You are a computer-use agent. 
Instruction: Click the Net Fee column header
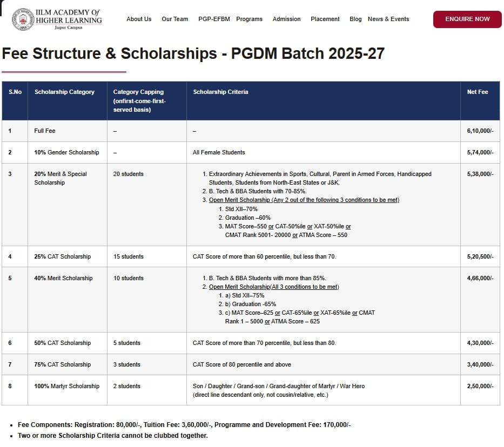(478, 92)
